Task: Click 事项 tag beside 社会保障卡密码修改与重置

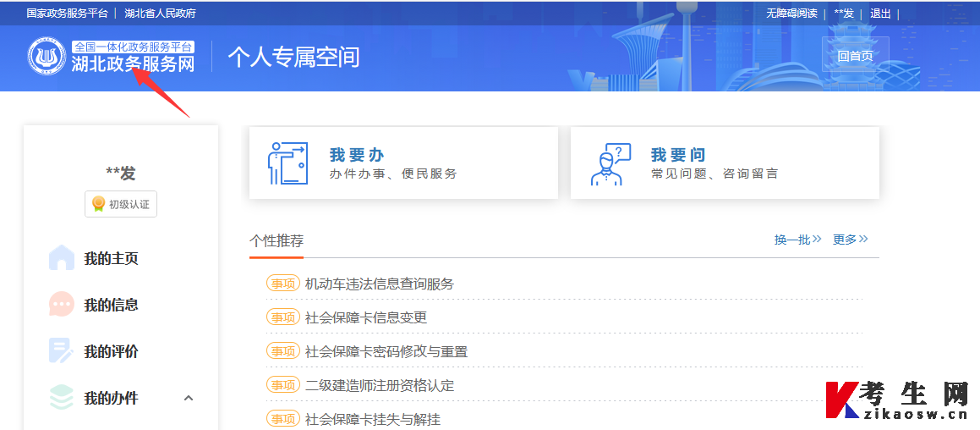Action: click(283, 351)
